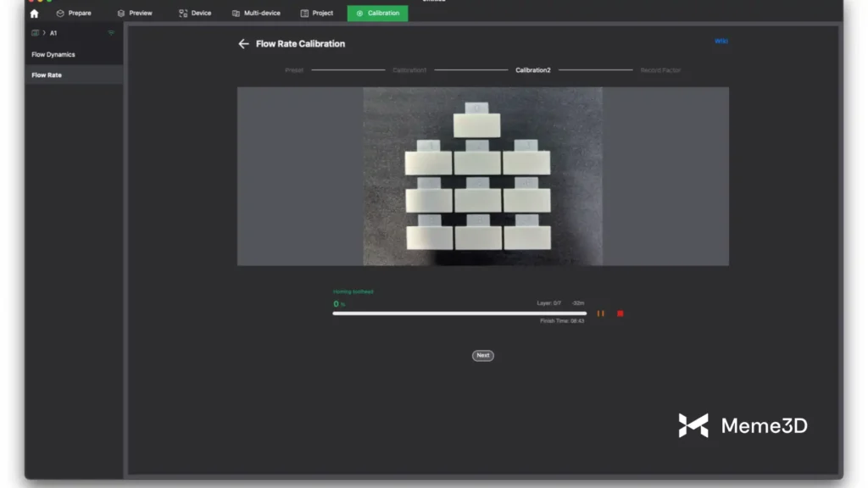Image resolution: width=868 pixels, height=488 pixels.
Task: Select Flow Rate in the sidebar
Action: point(47,75)
